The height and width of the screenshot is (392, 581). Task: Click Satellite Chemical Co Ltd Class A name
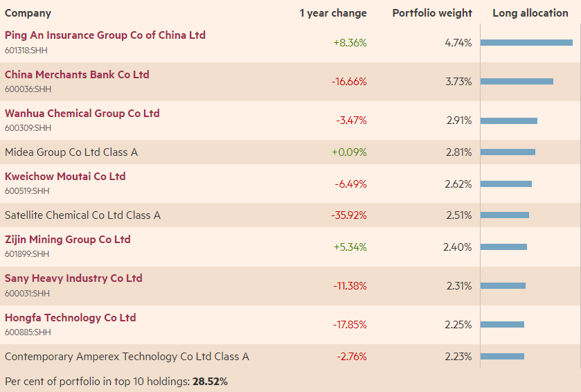(82, 215)
